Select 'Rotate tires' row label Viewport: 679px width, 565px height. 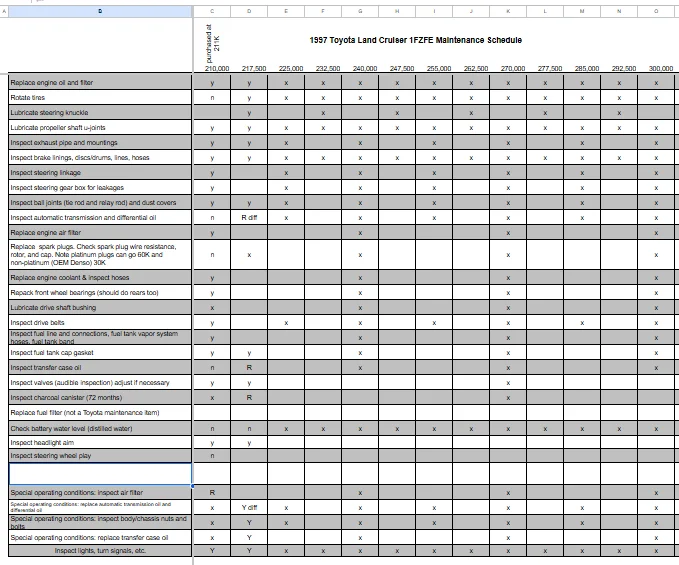[100, 97]
